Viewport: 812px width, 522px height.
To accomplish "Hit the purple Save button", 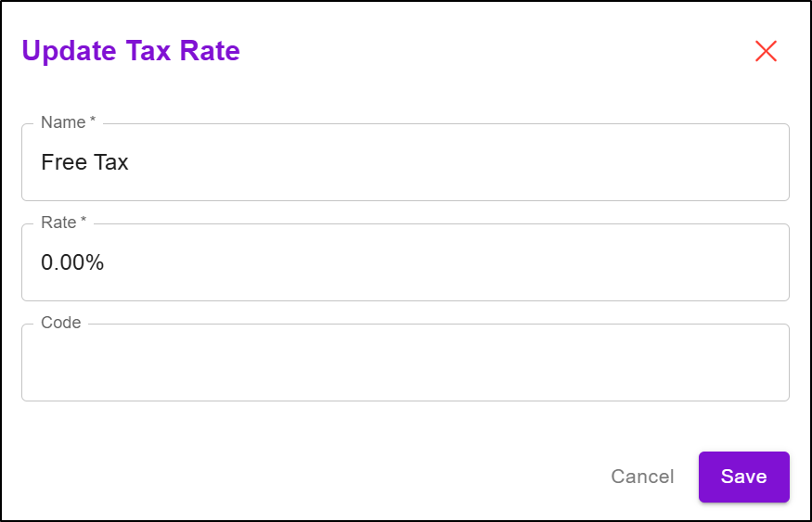I will 743,477.
